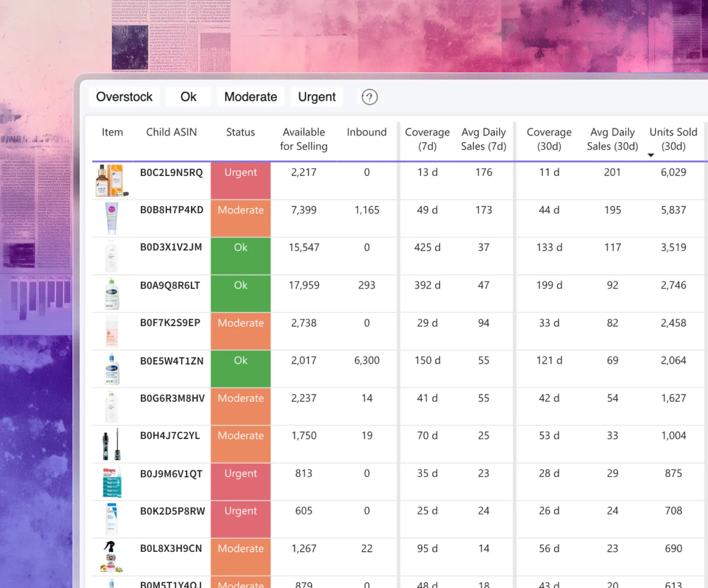This screenshot has width=708, height=588.
Task: Open ASIN link B0E5W4T1ZN
Action: (172, 361)
